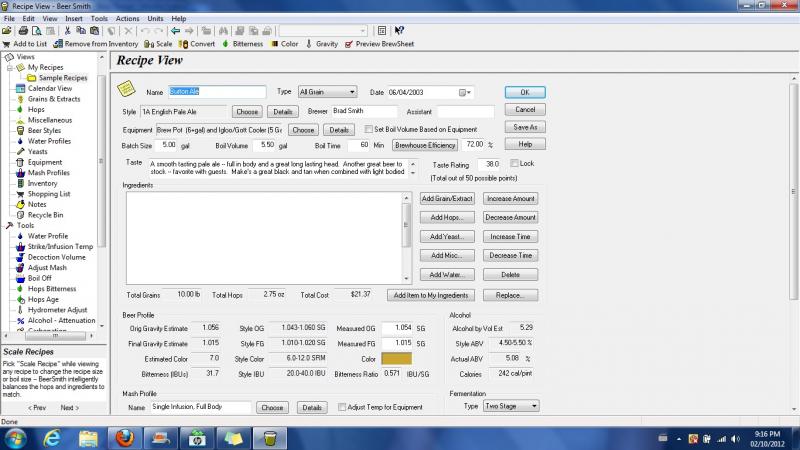Click Add Item to My Ingredients
Screen dimensions: 800x450
click(x=431, y=295)
